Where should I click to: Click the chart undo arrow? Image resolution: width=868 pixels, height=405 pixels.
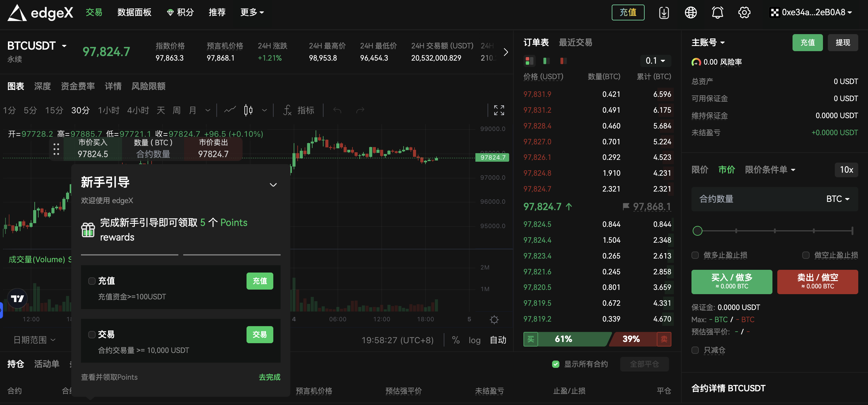337,110
